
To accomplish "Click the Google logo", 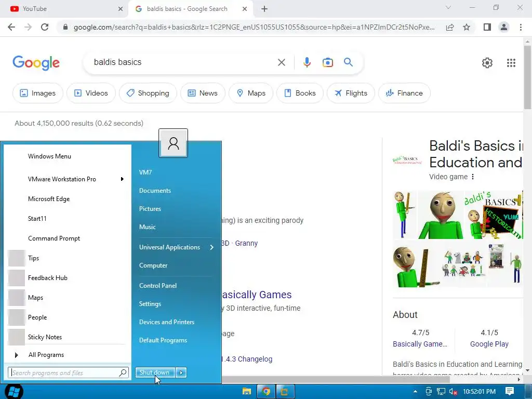I will pos(36,63).
